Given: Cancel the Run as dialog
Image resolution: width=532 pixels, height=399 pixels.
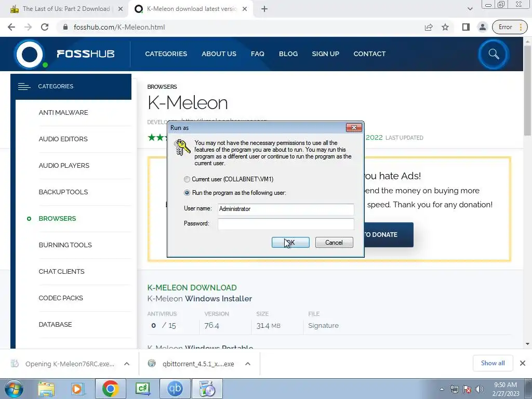Looking at the screenshot, I should (334, 242).
